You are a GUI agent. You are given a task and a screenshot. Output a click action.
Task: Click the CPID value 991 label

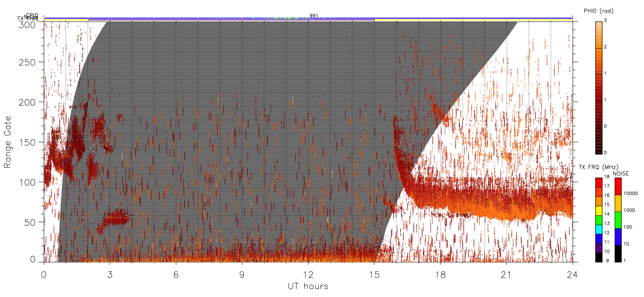pos(314,15)
